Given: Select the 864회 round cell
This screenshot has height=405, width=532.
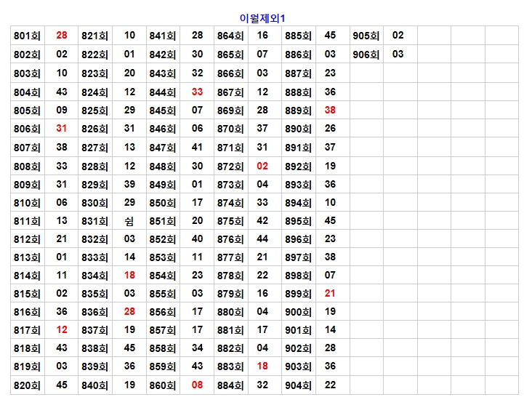Looking at the screenshot, I should [230, 36].
